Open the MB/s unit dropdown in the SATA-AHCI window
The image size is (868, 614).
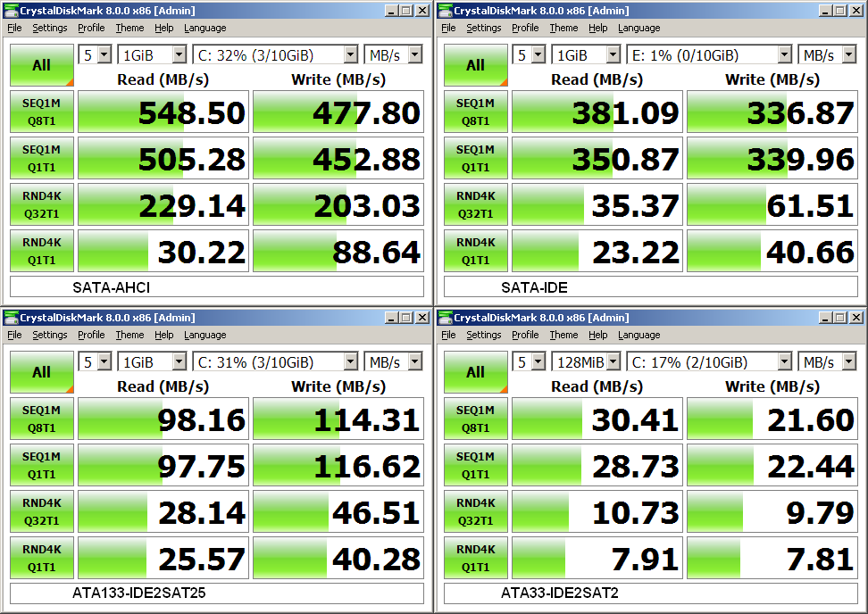click(394, 54)
